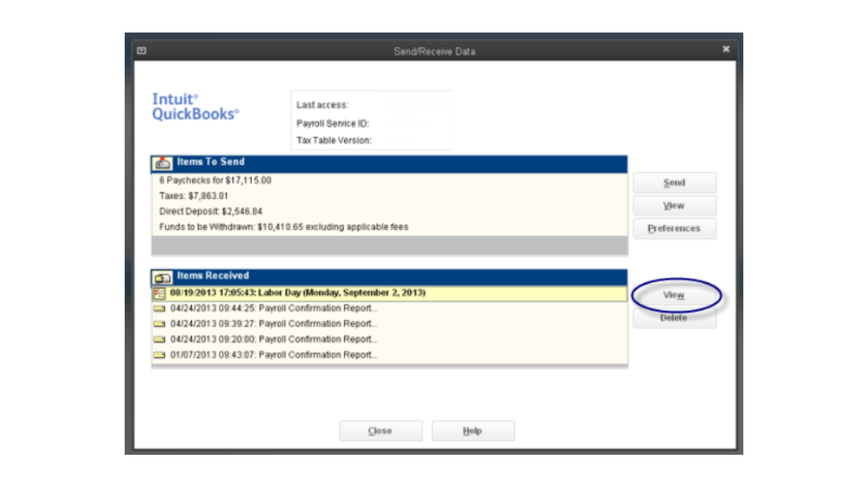Click envelope icon for 09:44:25 report
This screenshot has height=488, width=868.
point(159,308)
